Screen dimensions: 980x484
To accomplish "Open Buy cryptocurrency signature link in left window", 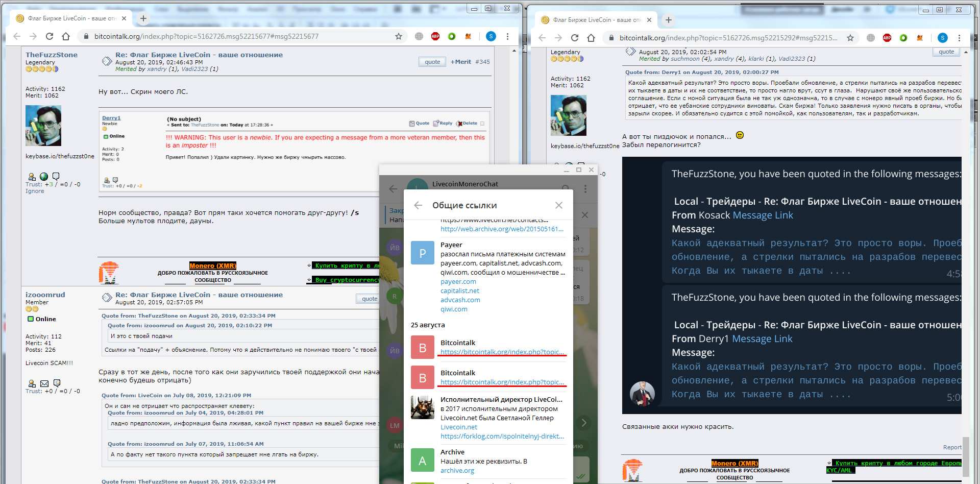I will (345, 280).
